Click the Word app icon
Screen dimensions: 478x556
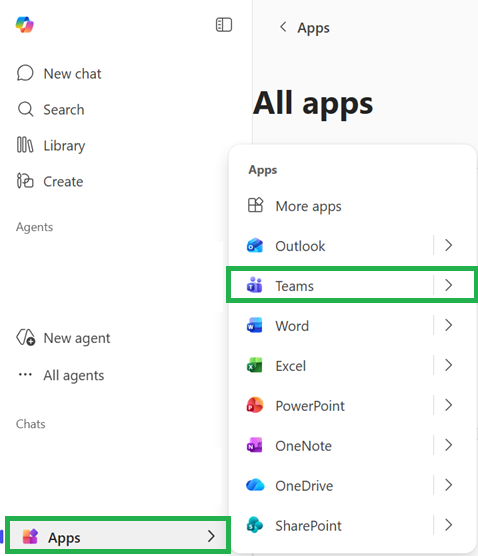tap(255, 325)
